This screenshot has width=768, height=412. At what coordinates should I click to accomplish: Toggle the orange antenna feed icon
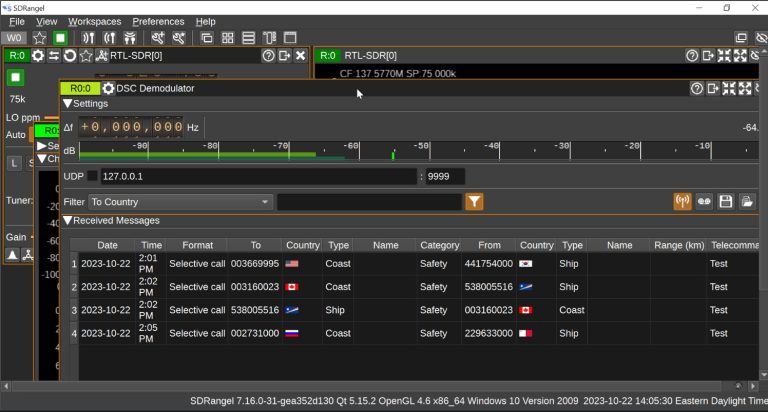coord(682,201)
